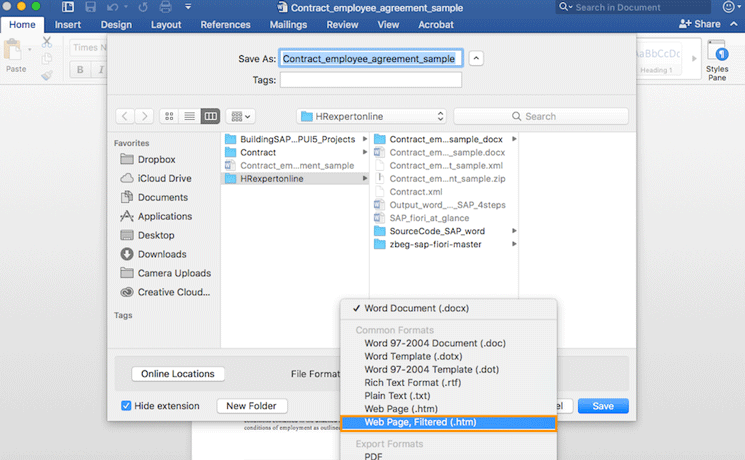Open the Insert tab
The height and width of the screenshot is (460, 745).
click(67, 25)
